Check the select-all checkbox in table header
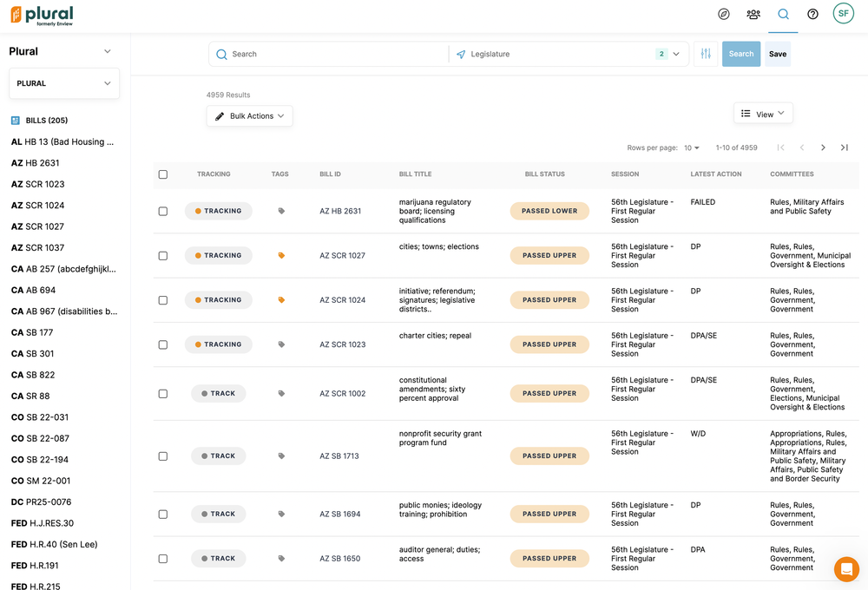 [x=163, y=174]
